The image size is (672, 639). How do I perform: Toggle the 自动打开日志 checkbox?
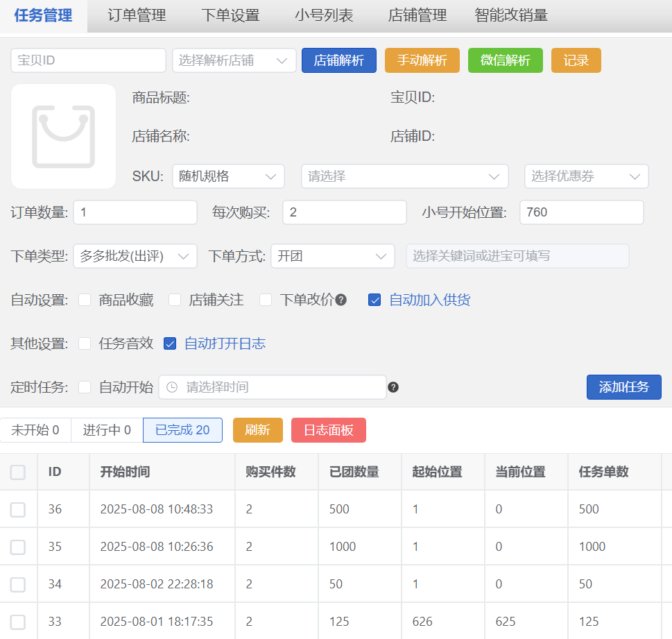[170, 343]
